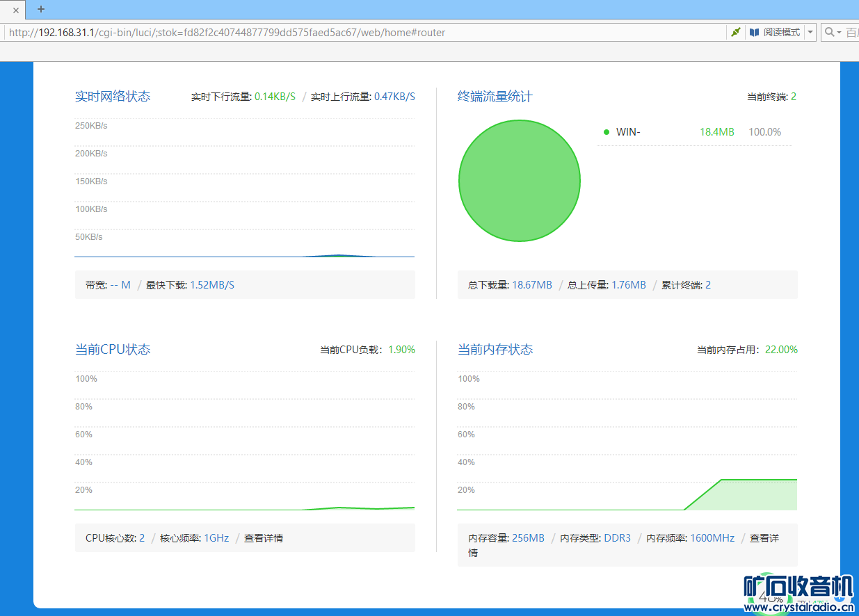Click the 当前CPU状态 section heading
The image size is (859, 616).
113,350
